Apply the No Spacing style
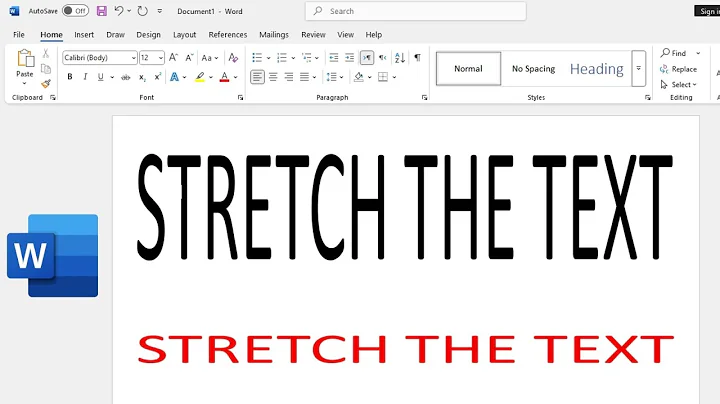The height and width of the screenshot is (404, 720). [533, 68]
